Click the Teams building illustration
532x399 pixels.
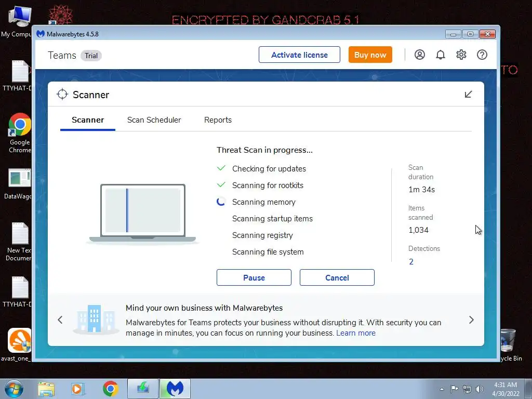[96, 320]
